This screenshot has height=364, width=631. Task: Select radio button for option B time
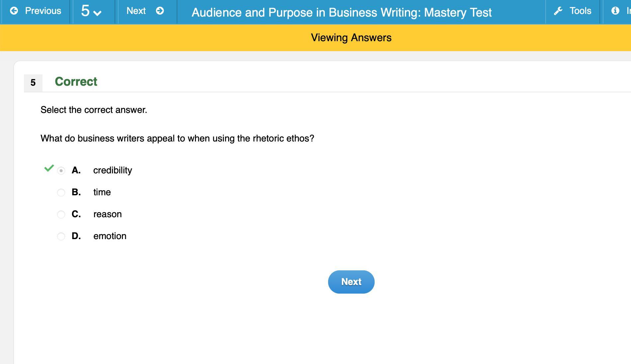(61, 193)
